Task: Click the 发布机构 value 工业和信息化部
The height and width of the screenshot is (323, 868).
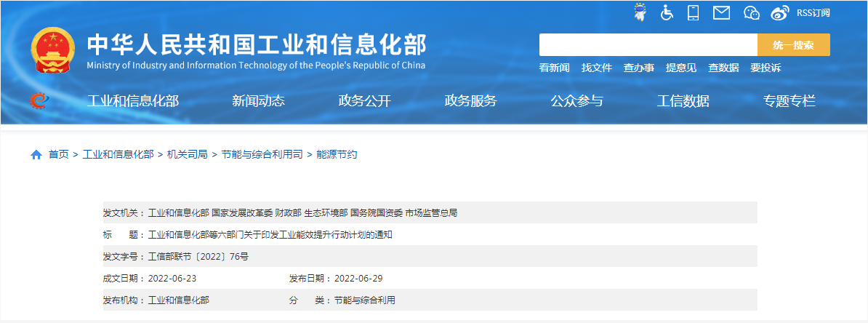Action: [179, 300]
